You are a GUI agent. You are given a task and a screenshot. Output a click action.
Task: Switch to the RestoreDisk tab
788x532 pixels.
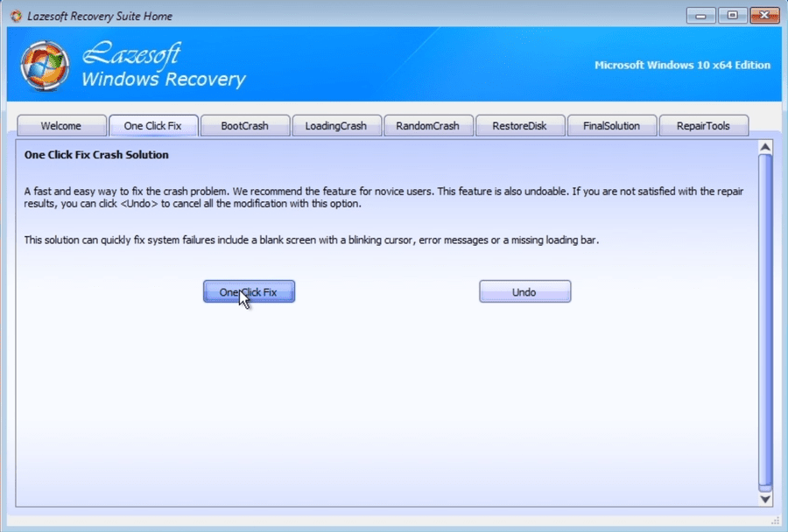(x=519, y=126)
